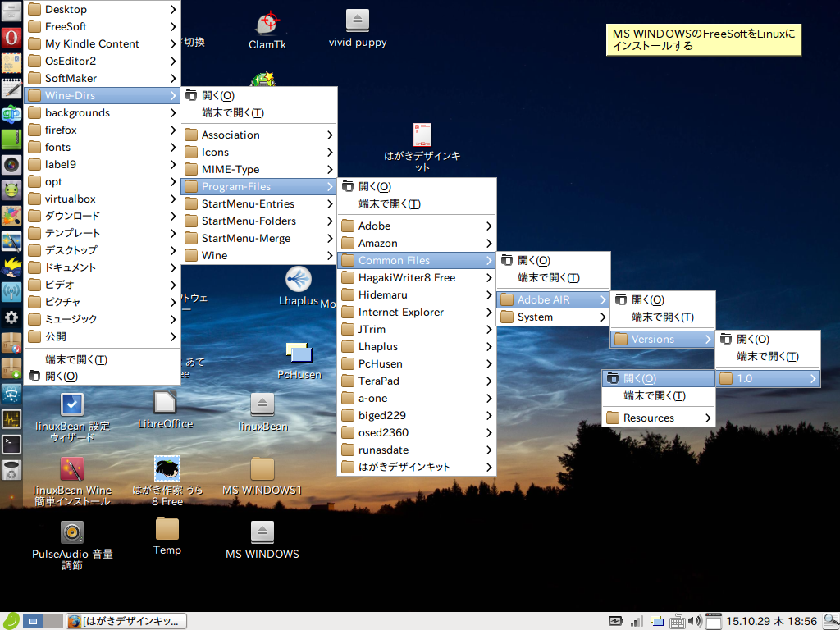This screenshot has height=630, width=840.
Task: Select the vivid puppy drive icon
Action: (358, 29)
